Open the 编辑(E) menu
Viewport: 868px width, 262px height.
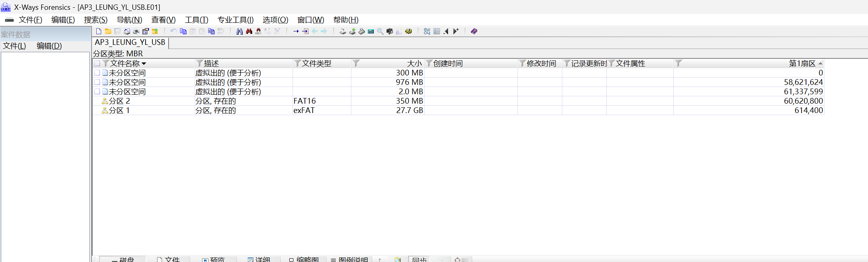coord(63,20)
